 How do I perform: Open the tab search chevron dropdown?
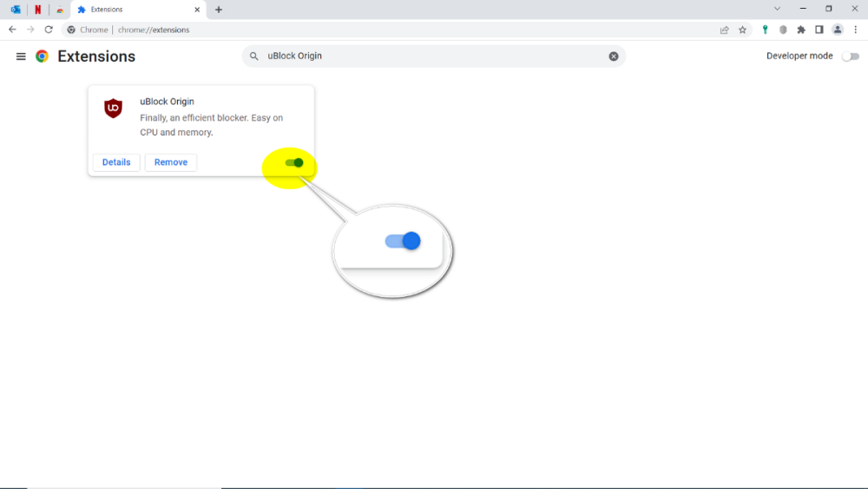point(777,9)
